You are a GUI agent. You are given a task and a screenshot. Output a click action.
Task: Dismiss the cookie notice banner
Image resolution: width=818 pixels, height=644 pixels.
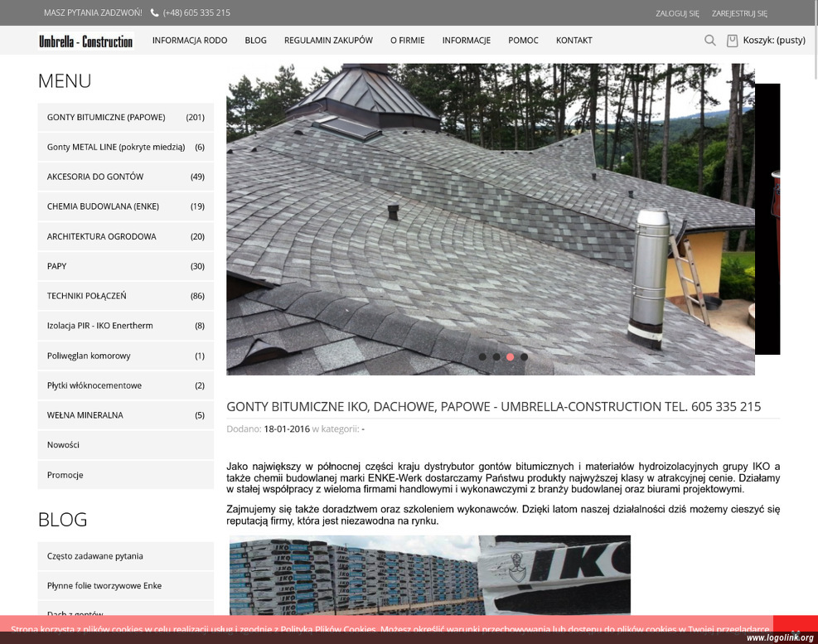(x=795, y=632)
